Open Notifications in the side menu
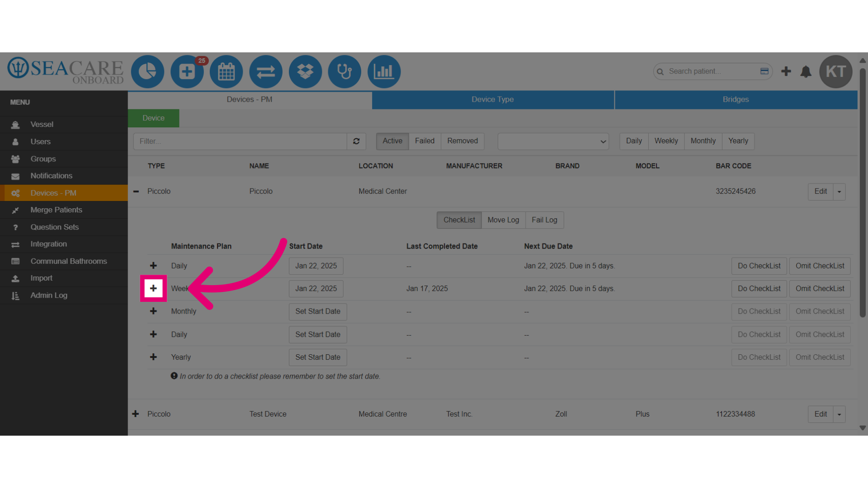868x488 pixels. (x=64, y=176)
